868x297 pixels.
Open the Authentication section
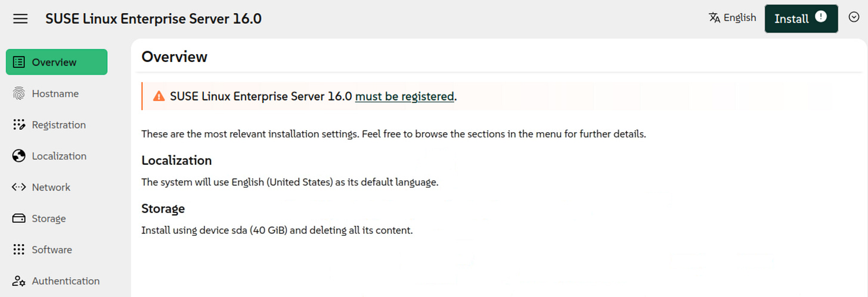pos(57,281)
